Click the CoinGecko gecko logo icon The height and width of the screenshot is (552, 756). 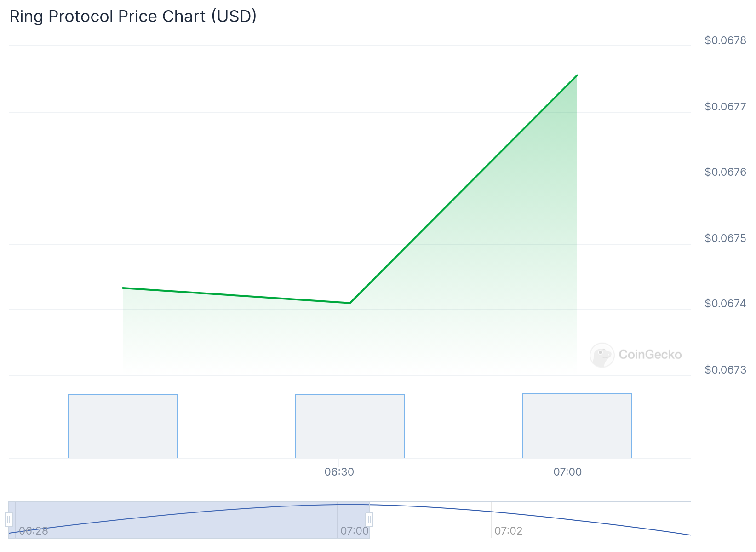pyautogui.click(x=602, y=355)
